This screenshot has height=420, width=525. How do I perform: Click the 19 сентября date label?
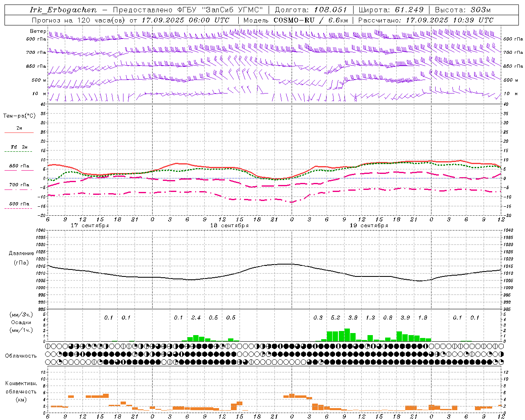pos(369,226)
